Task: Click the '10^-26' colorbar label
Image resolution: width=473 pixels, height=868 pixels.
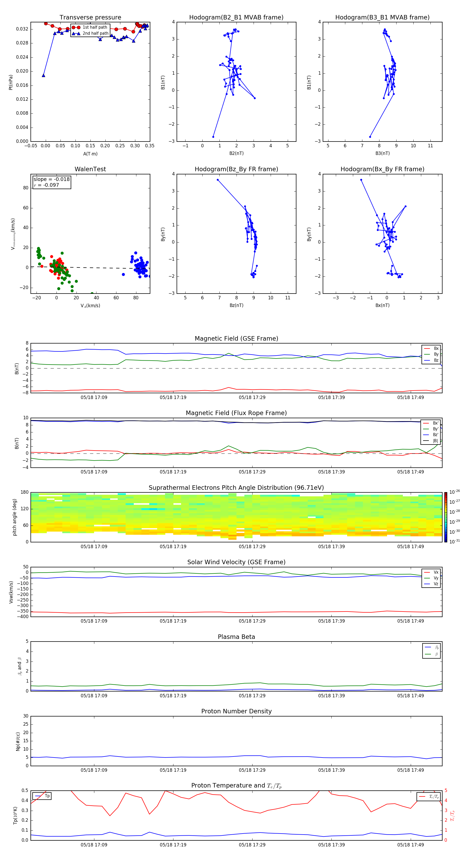Action: (x=455, y=492)
